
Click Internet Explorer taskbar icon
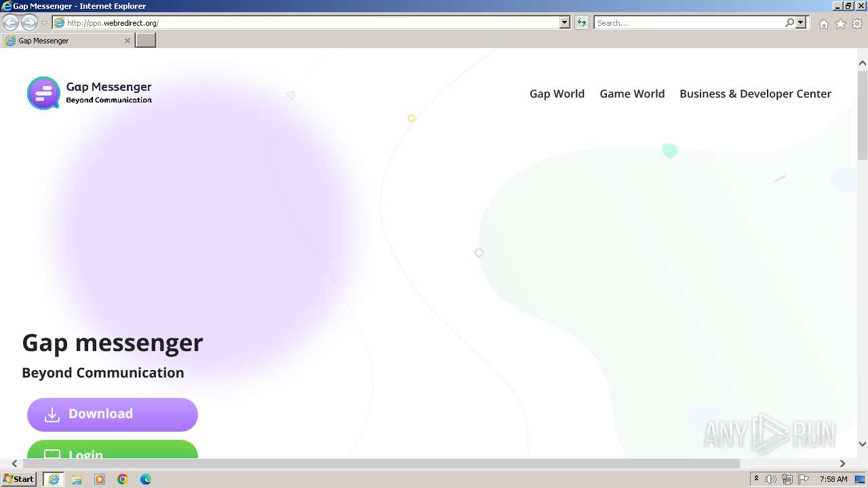click(x=54, y=479)
